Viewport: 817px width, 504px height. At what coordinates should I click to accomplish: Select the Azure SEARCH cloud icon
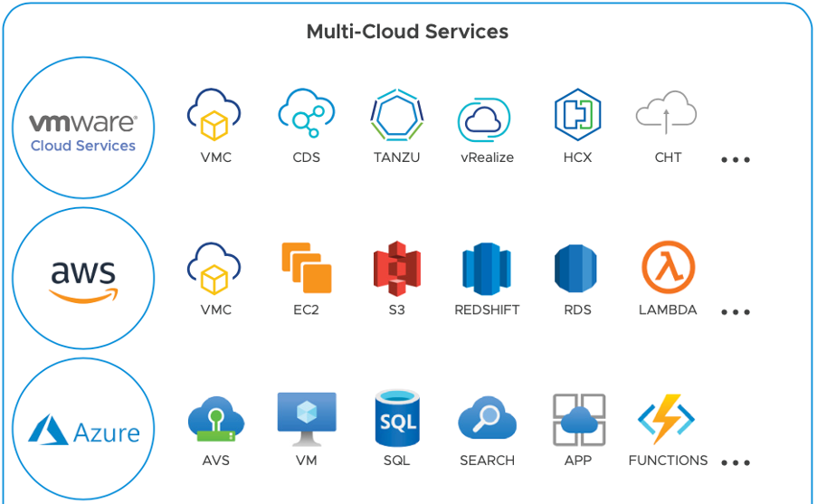(487, 418)
